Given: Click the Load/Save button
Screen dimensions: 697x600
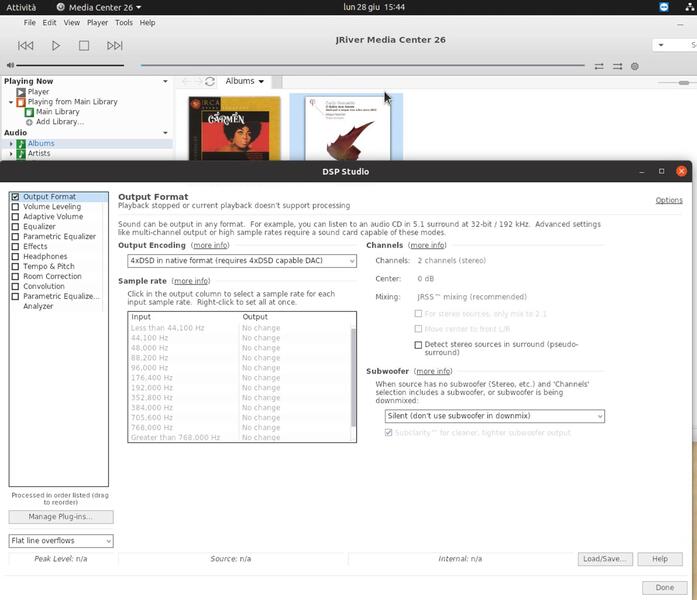Looking at the screenshot, I should coord(605,559).
